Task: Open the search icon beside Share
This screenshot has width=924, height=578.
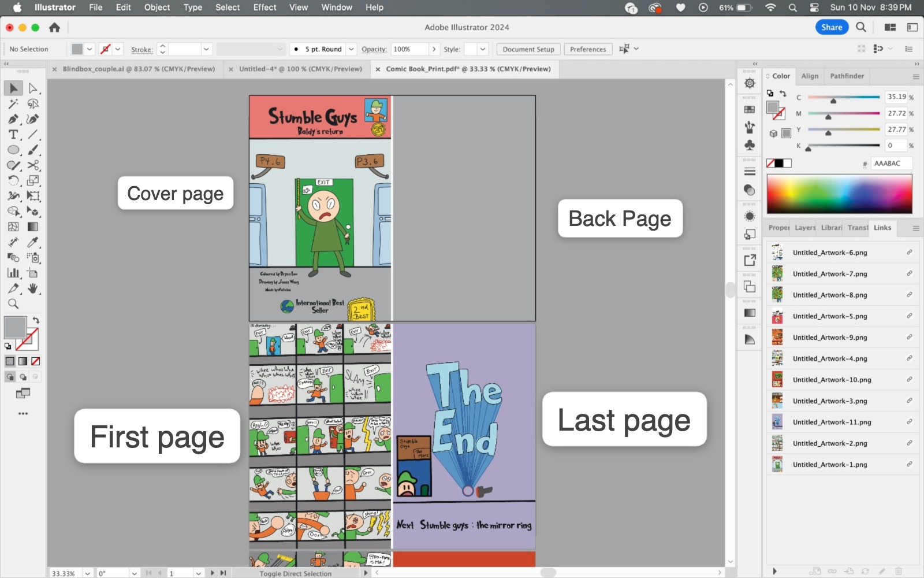Action: point(861,27)
